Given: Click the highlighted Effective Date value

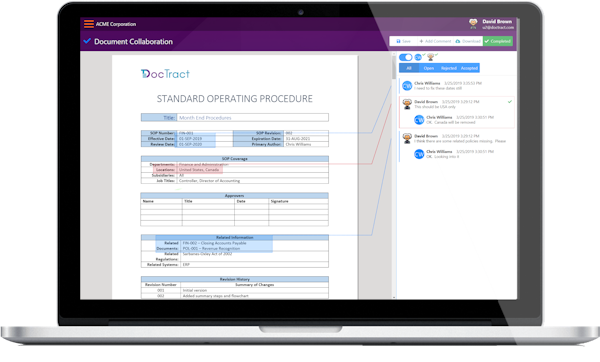Looking at the screenshot, I should (191, 139).
